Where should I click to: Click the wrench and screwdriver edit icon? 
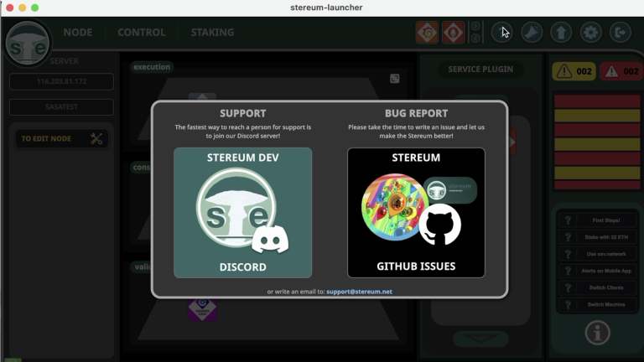pyautogui.click(x=96, y=139)
